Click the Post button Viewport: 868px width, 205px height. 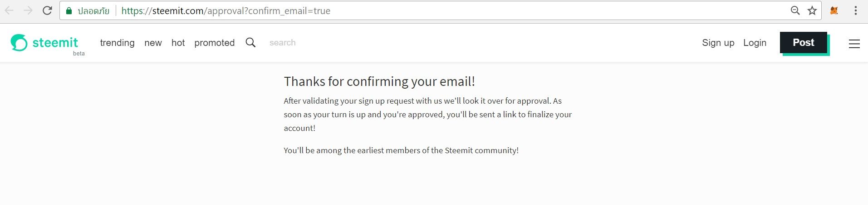(804, 43)
